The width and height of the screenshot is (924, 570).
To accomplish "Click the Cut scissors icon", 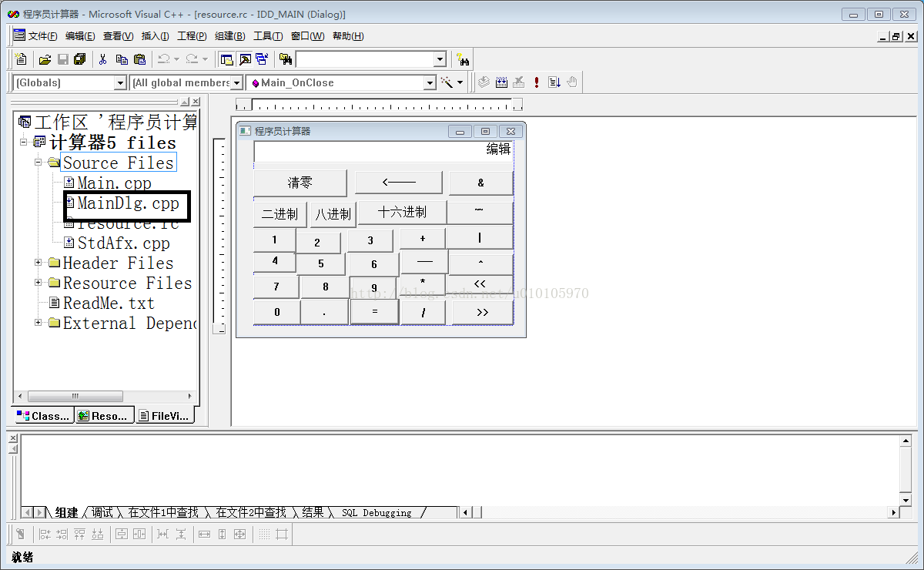I will (x=102, y=59).
